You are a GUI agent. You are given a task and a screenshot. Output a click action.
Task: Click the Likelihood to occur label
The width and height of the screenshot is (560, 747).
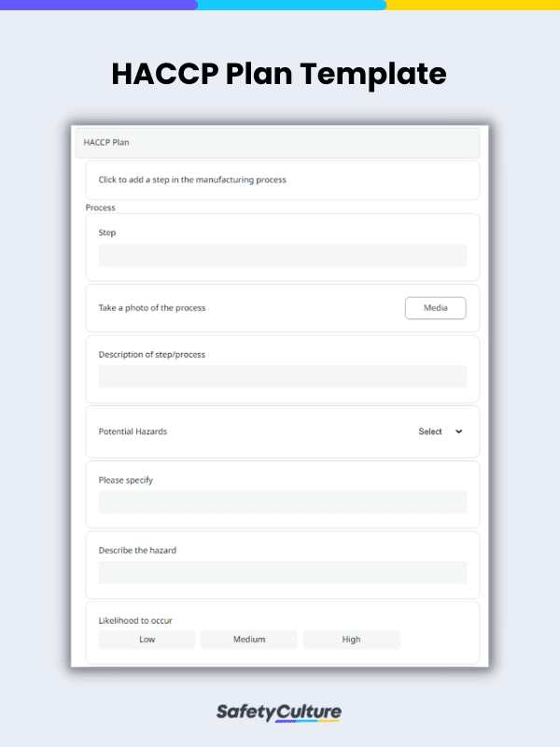point(135,621)
